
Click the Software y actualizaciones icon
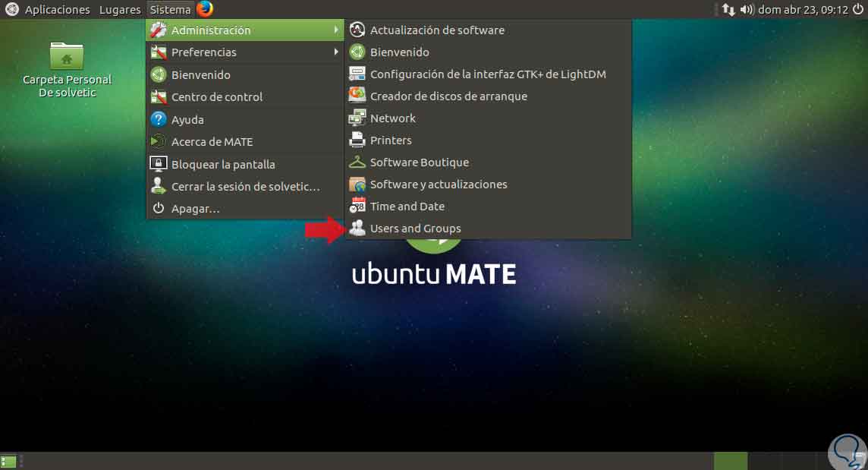point(357,184)
